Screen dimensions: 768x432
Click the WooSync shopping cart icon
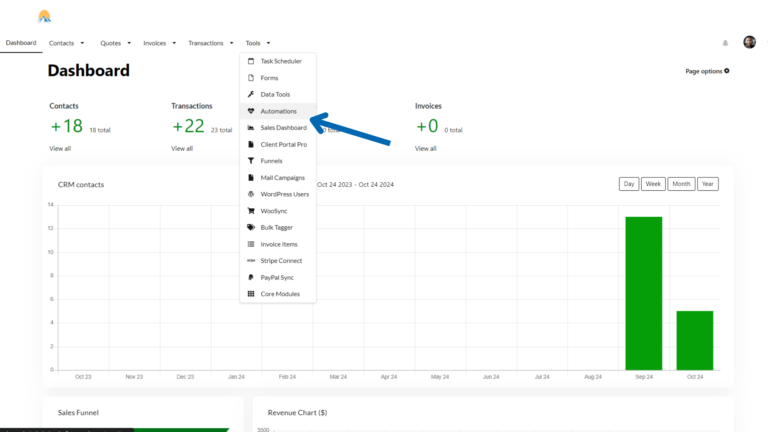(x=251, y=211)
